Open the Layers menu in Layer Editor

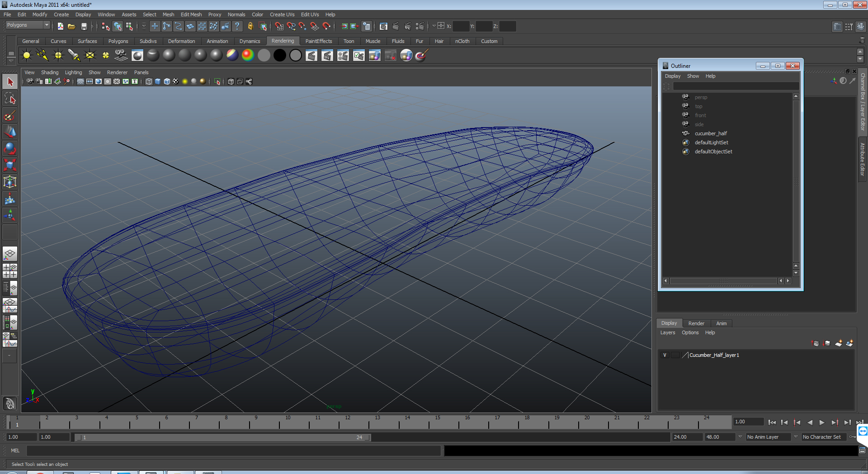pyautogui.click(x=667, y=332)
